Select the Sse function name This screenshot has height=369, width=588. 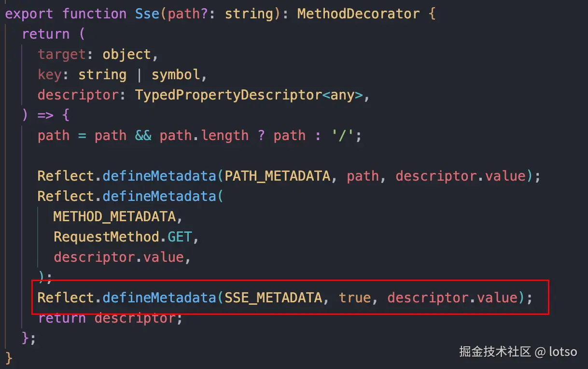click(147, 14)
